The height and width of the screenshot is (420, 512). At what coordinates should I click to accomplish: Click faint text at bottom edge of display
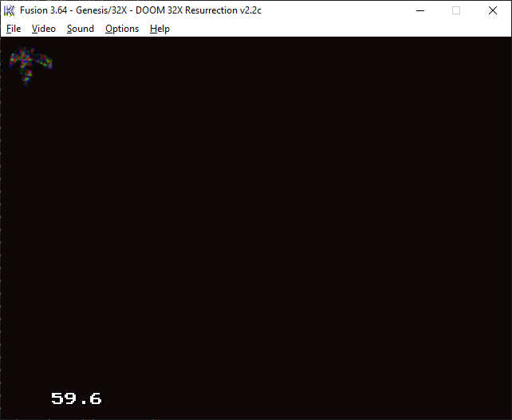click(80, 418)
